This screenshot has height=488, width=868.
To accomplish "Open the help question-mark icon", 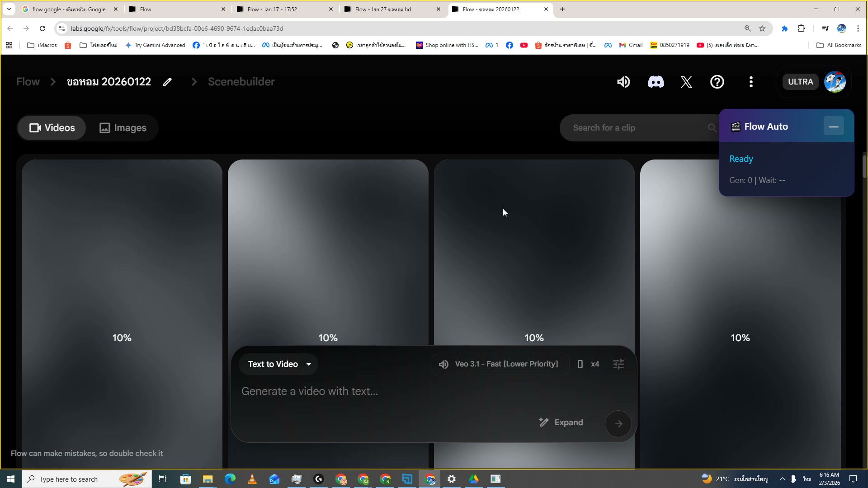I will (x=717, y=82).
